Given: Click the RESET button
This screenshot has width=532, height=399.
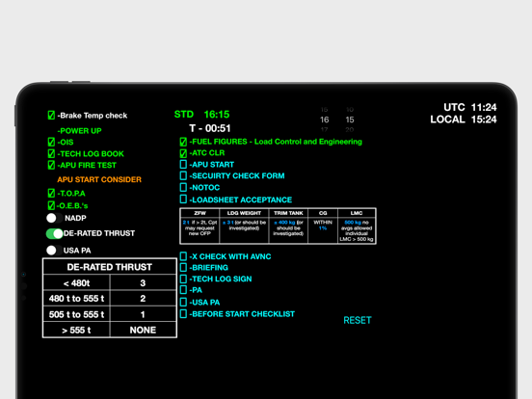Looking at the screenshot, I should coord(358,320).
